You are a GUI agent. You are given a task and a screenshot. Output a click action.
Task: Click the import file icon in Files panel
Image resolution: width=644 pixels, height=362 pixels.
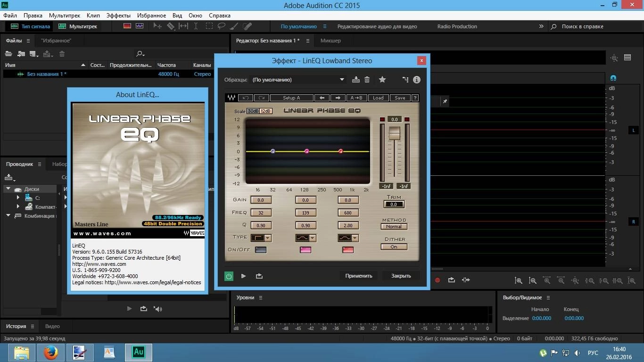click(21, 54)
